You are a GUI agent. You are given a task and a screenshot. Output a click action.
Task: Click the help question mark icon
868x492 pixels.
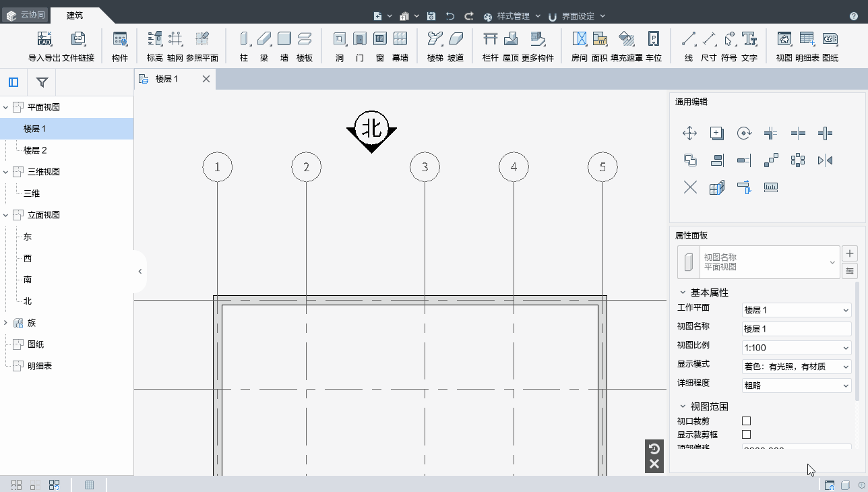pyautogui.click(x=854, y=16)
